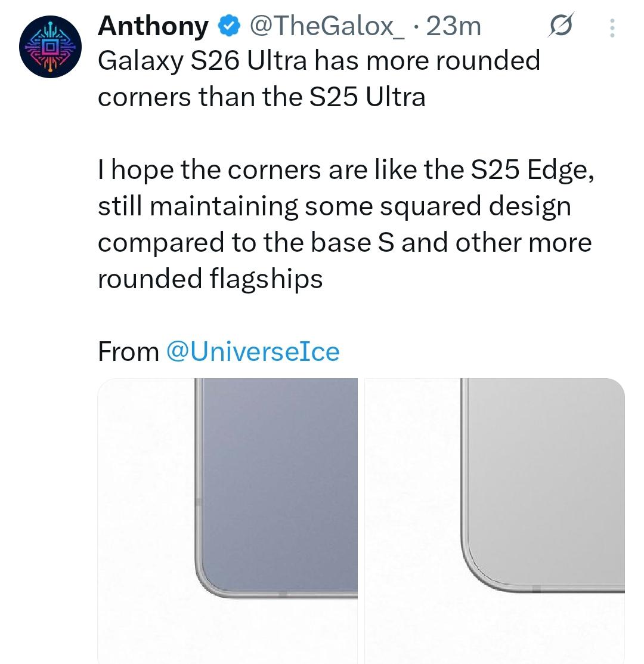Viewport: 644px width, 664px height.
Task: Visit the @TheGalox_ handle
Action: click(327, 26)
